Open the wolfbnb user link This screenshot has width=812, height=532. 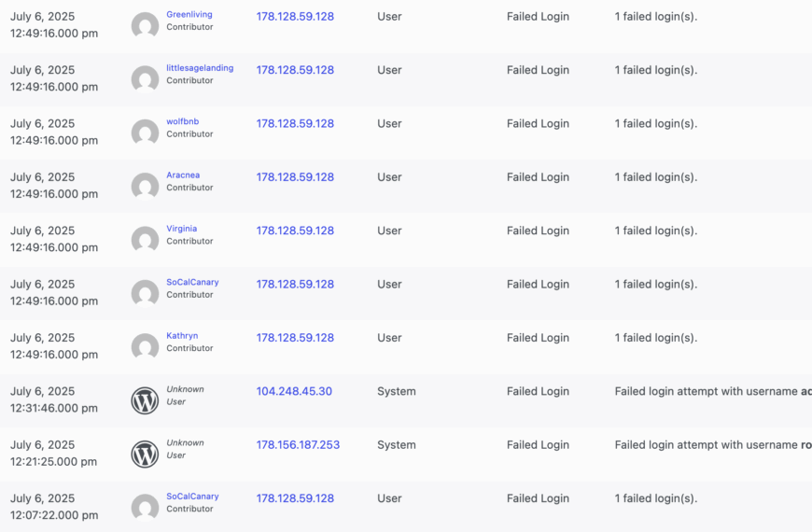(x=182, y=121)
